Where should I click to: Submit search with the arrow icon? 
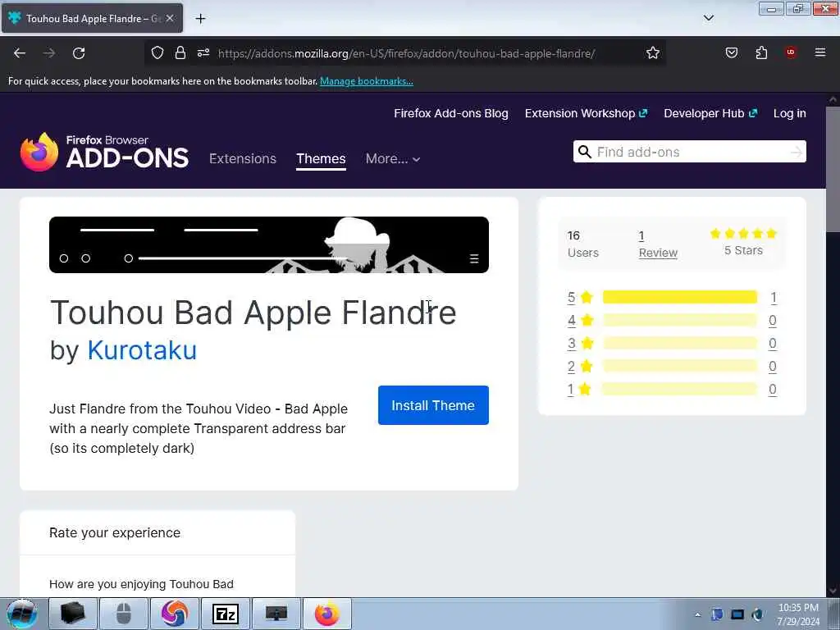pyautogui.click(x=796, y=152)
